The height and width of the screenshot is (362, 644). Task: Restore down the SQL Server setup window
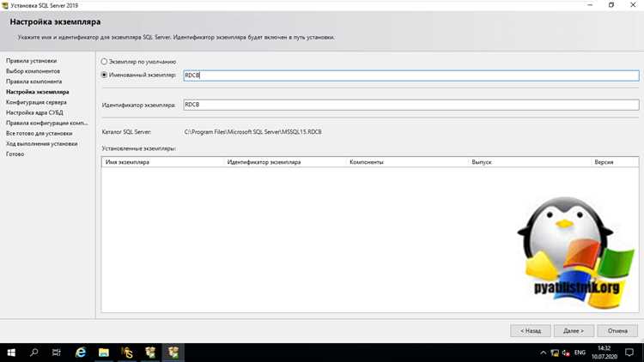(x=611, y=5)
